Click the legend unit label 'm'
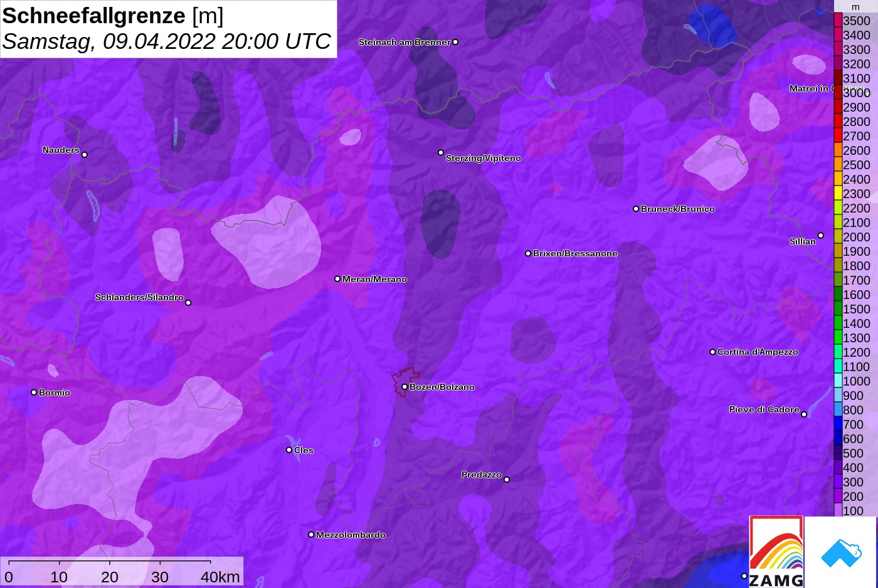 [x=856, y=7]
